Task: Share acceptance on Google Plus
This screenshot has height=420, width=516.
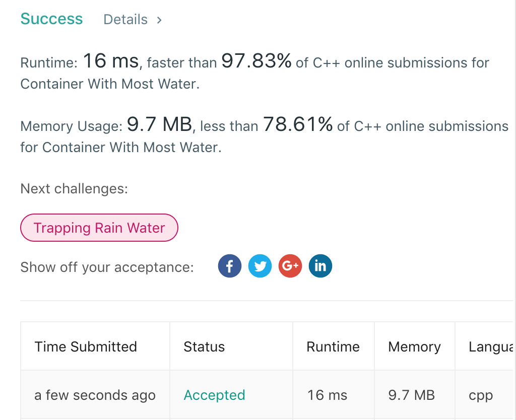Action: coord(290,266)
